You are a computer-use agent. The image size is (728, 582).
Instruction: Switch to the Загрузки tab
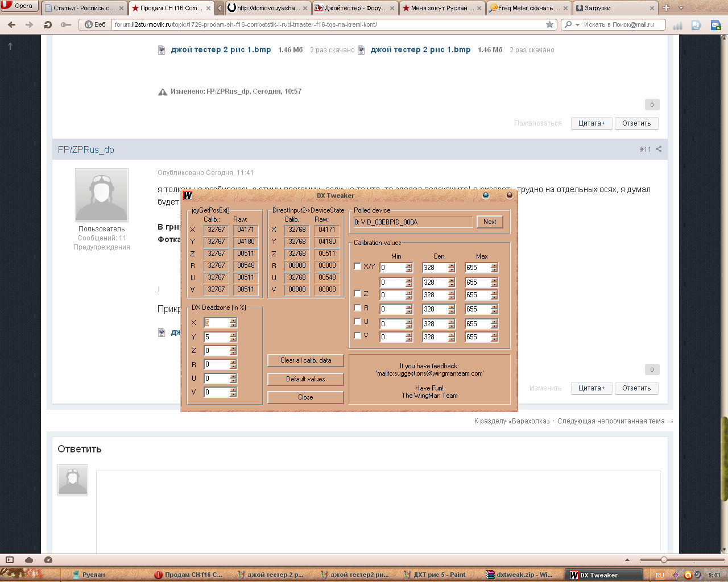(x=614, y=8)
